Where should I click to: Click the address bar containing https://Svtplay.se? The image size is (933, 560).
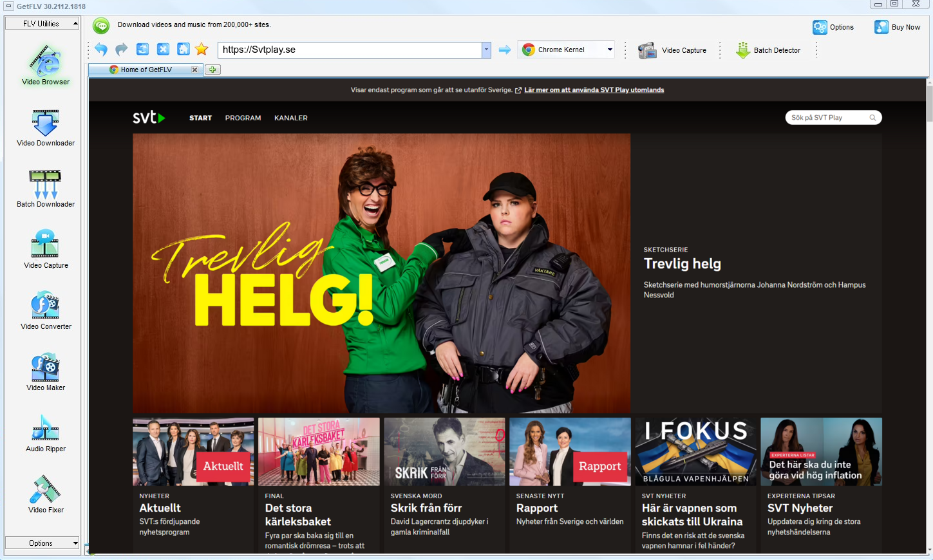click(350, 50)
